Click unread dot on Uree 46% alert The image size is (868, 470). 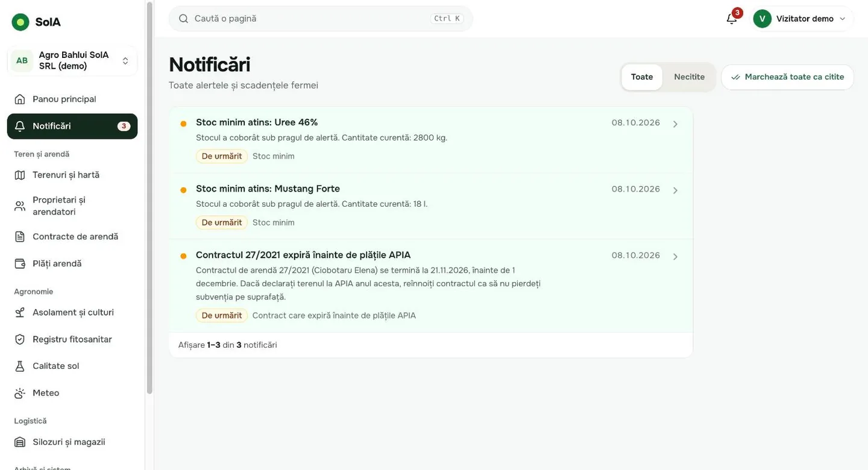click(183, 124)
